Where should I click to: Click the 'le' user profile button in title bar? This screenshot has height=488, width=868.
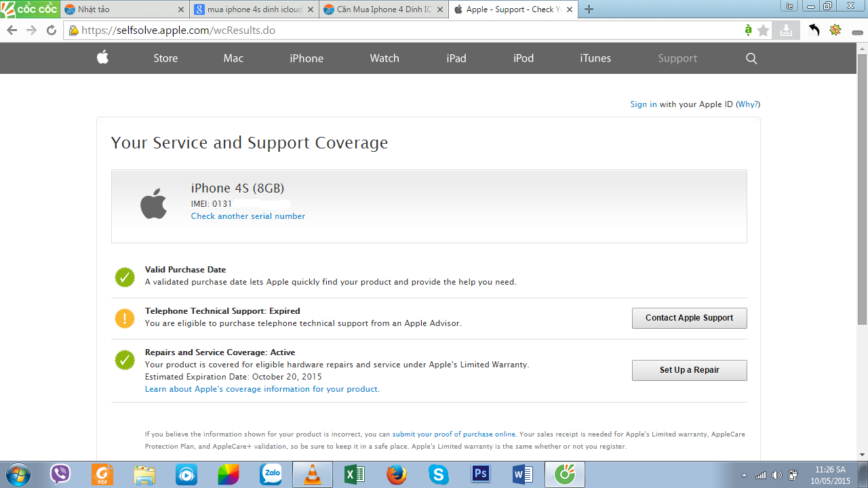pyautogui.click(x=789, y=6)
